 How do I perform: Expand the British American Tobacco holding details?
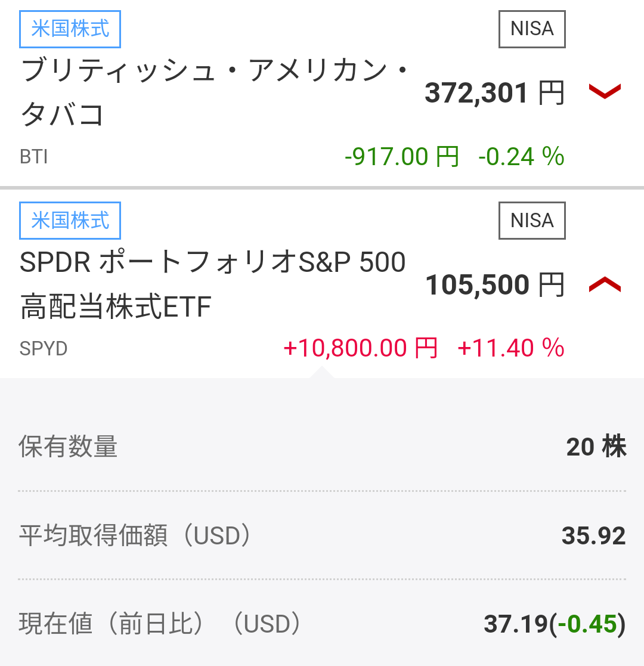point(605,91)
